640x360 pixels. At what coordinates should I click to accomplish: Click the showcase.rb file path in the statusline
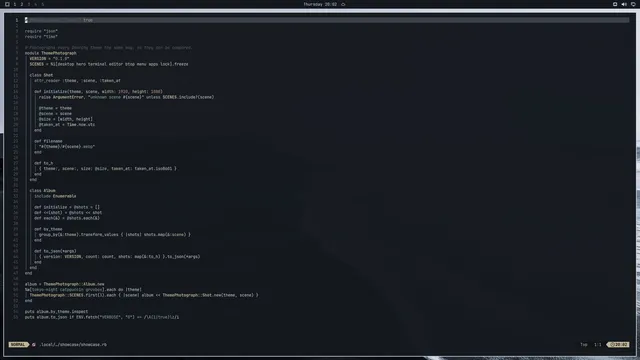click(x=73, y=344)
